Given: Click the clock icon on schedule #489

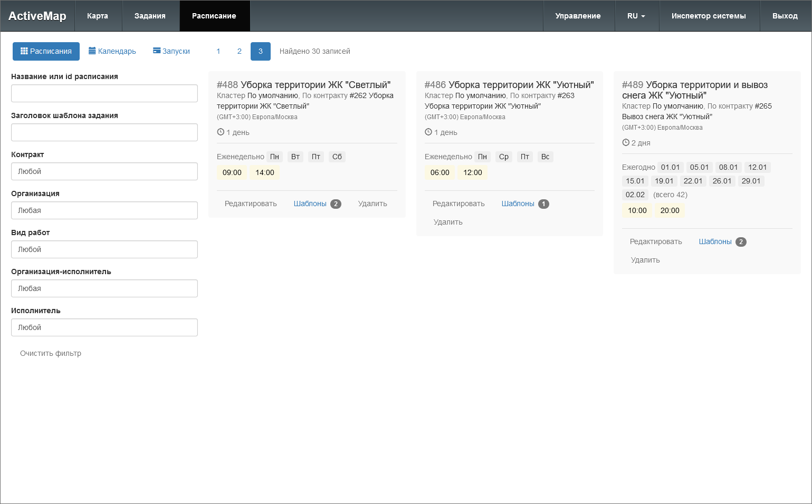Looking at the screenshot, I should click(626, 143).
